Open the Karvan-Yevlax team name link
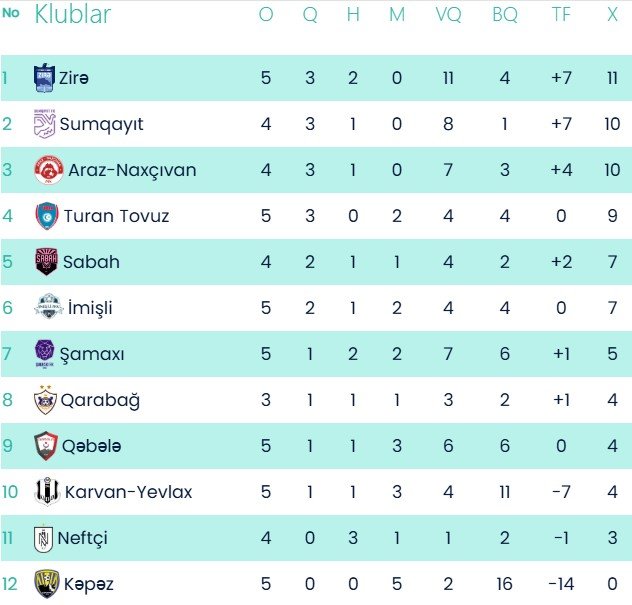Screen dimensions: 632x605 [128, 492]
